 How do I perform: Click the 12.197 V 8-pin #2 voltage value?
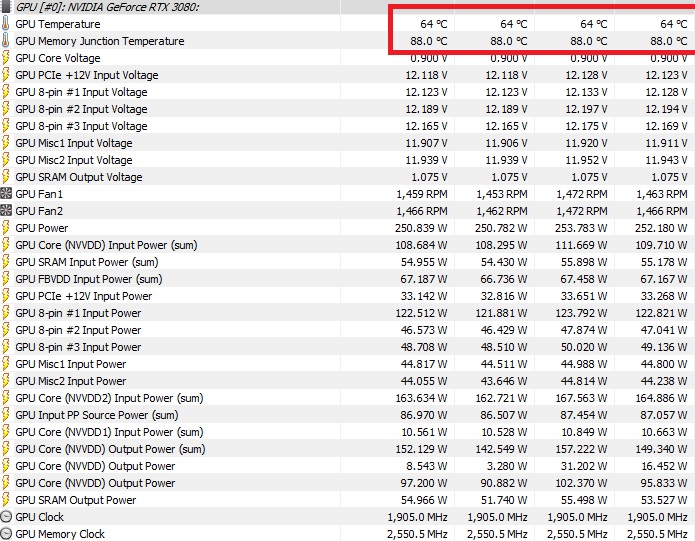click(586, 109)
